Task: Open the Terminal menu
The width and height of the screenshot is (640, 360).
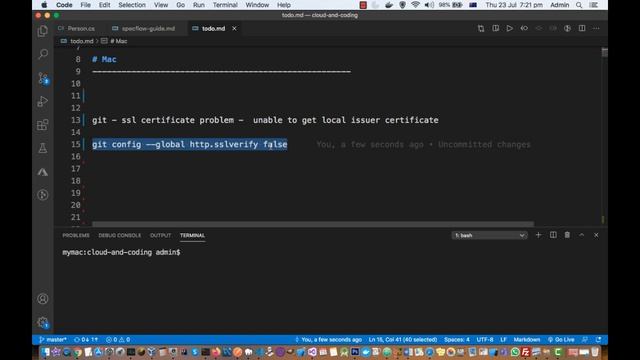Action: tap(225, 5)
